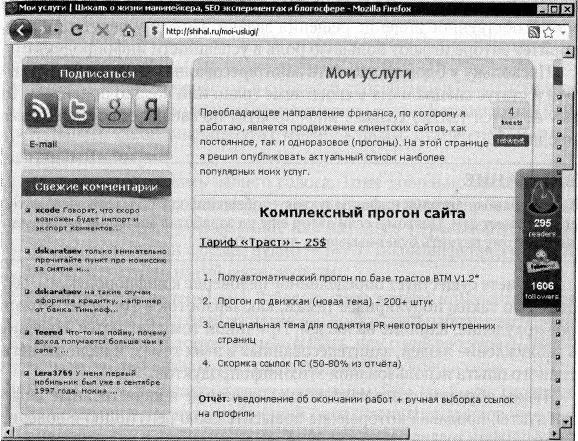
Task: Click the vertical scrollbar down arrow
Action: pos(568,421)
